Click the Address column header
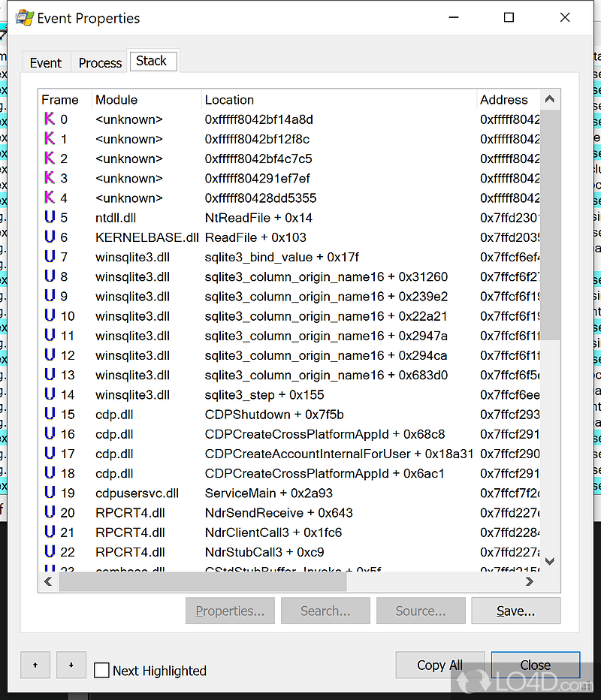This screenshot has width=601, height=700. coord(509,100)
